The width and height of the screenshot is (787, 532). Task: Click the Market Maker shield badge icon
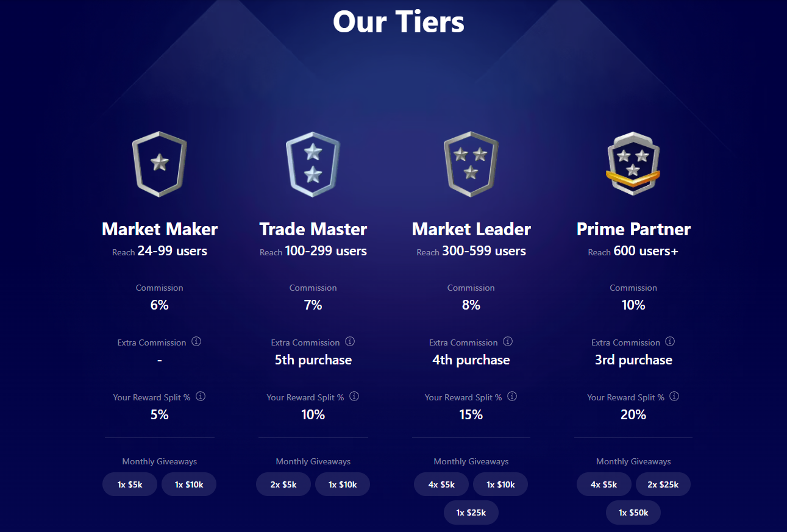[159, 163]
